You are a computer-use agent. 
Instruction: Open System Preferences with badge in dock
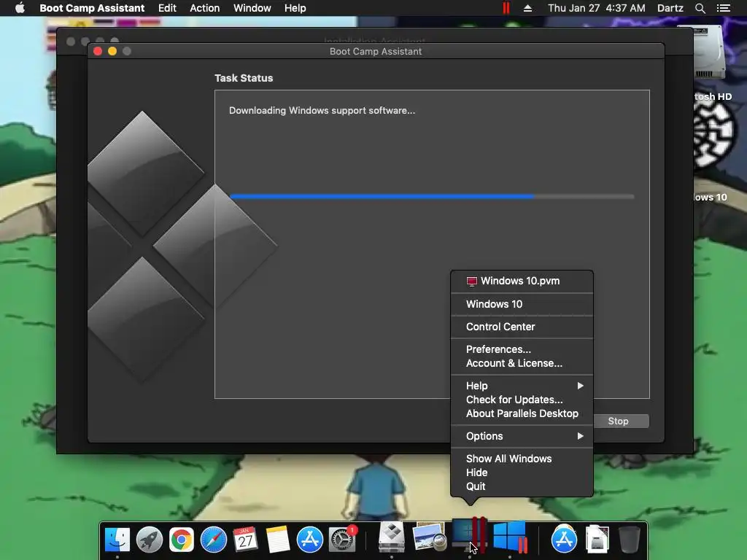coord(342,540)
